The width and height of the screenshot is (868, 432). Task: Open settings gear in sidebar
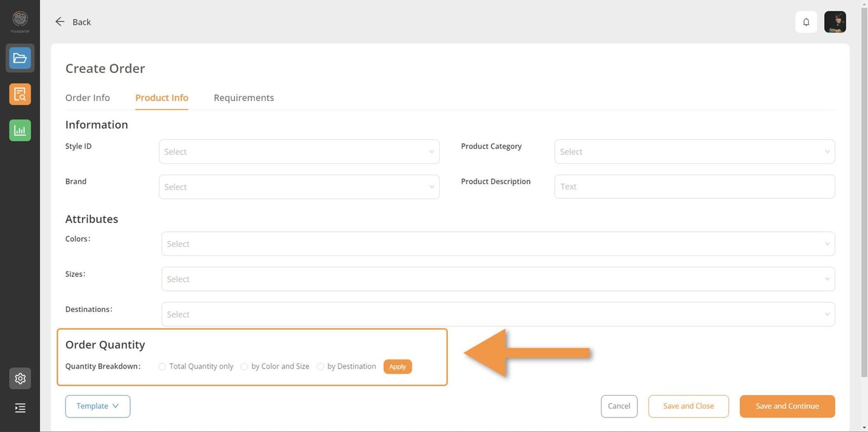tap(20, 379)
